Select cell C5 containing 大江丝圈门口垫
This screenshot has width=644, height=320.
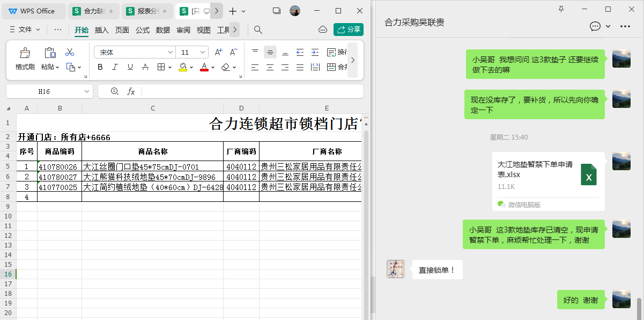152,166
